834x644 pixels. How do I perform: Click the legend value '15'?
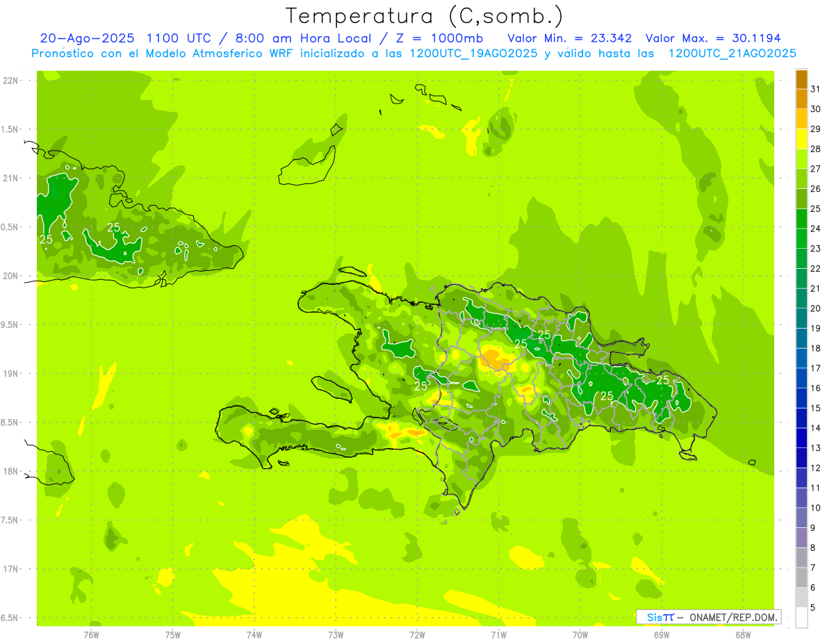pos(816,408)
